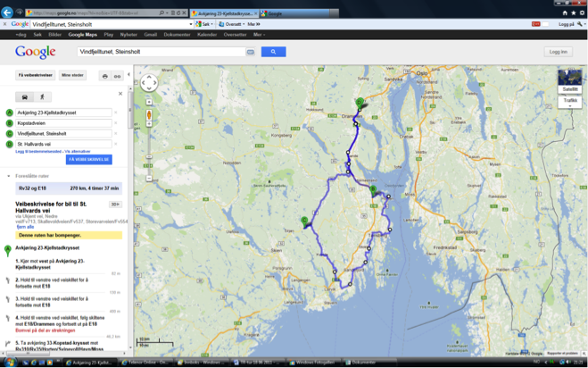
Task: Click the print icon in sidebar
Action: tap(104, 77)
